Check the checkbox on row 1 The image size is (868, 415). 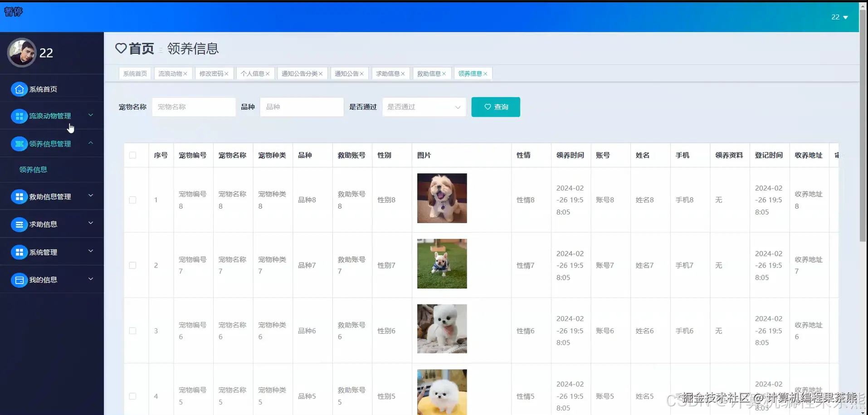pyautogui.click(x=132, y=200)
